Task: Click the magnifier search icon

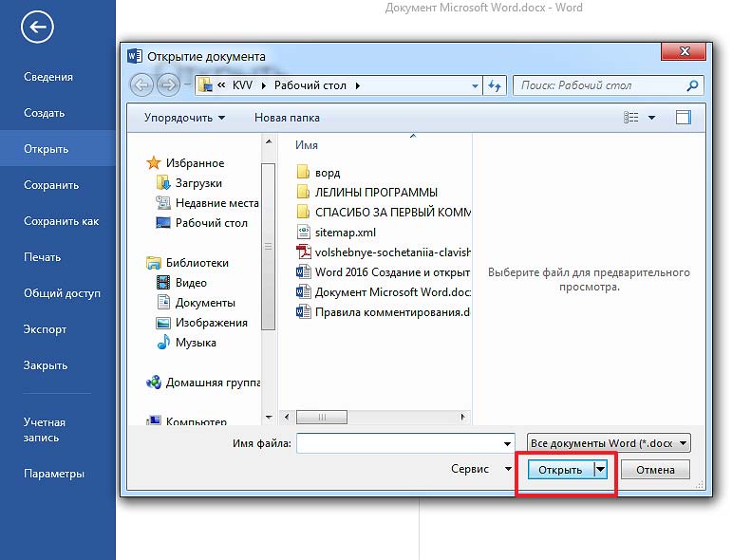Action: 692,85
